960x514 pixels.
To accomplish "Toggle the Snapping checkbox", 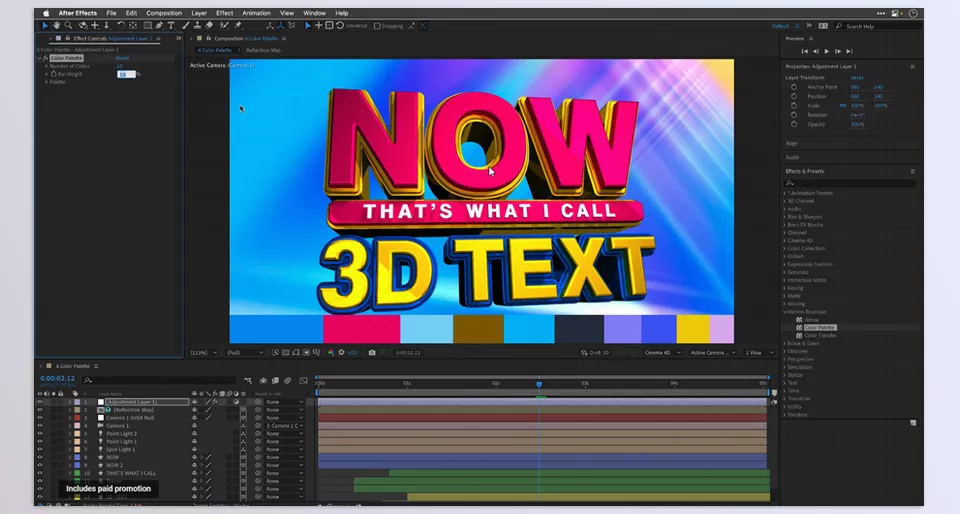I will click(x=377, y=26).
